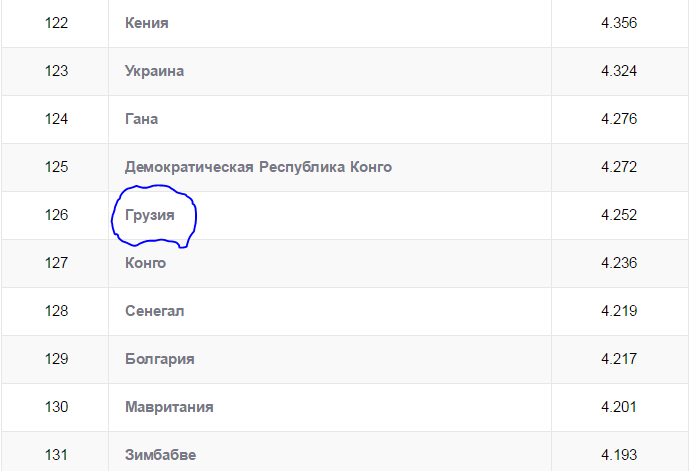
Task: Click rank number 122
Action: 56,23
